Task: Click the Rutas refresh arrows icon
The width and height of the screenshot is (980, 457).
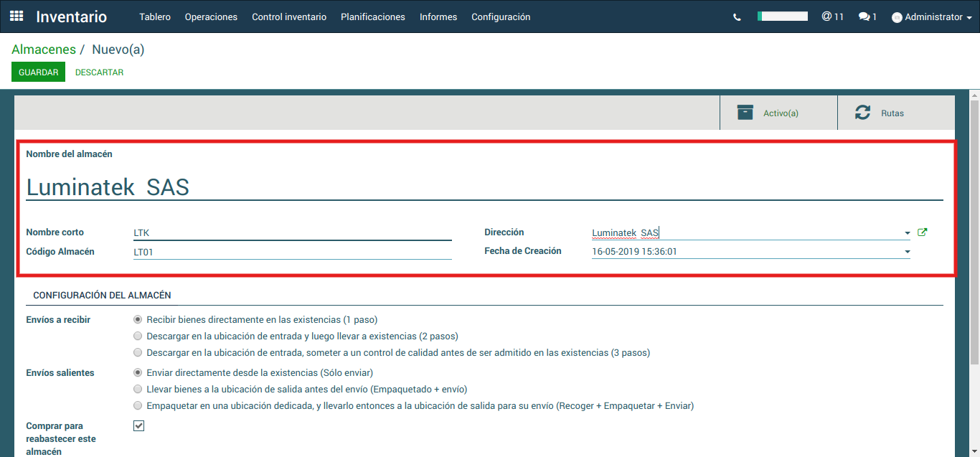Action: (862, 113)
